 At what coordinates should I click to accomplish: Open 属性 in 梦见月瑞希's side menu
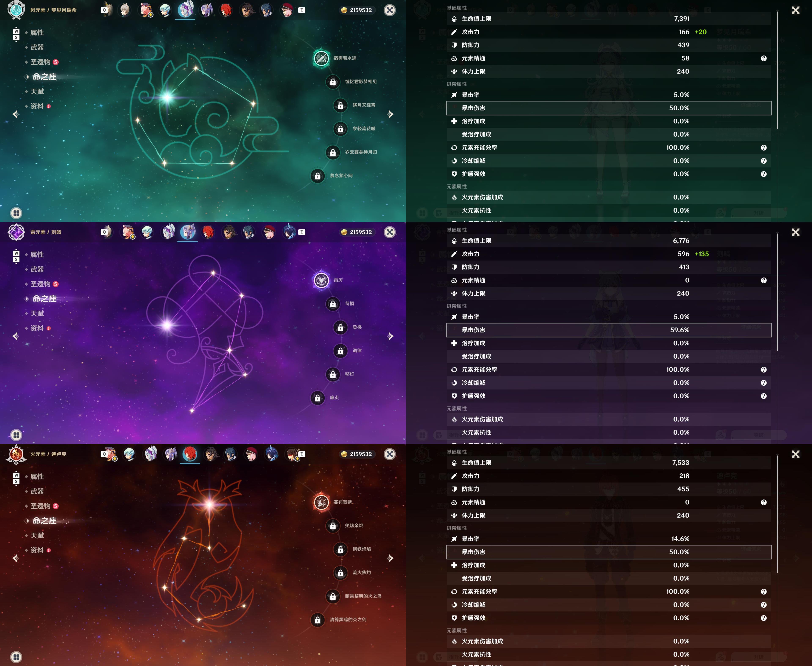[x=37, y=33]
